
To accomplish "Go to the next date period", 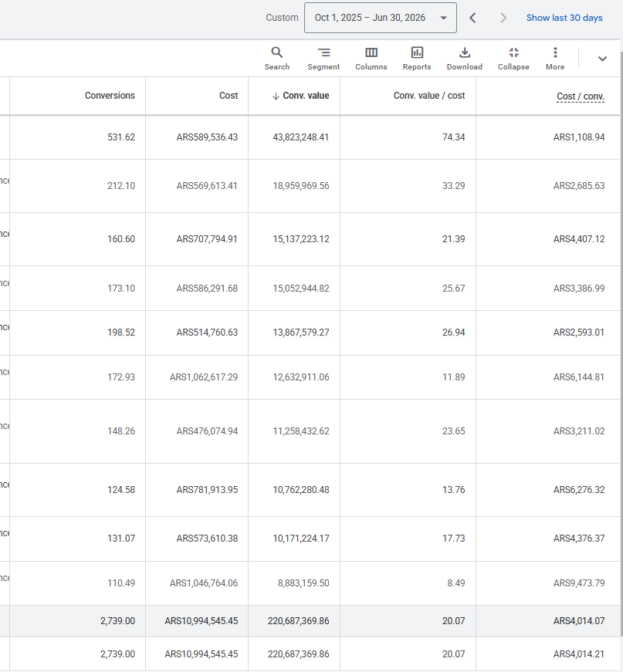I will (x=503, y=18).
